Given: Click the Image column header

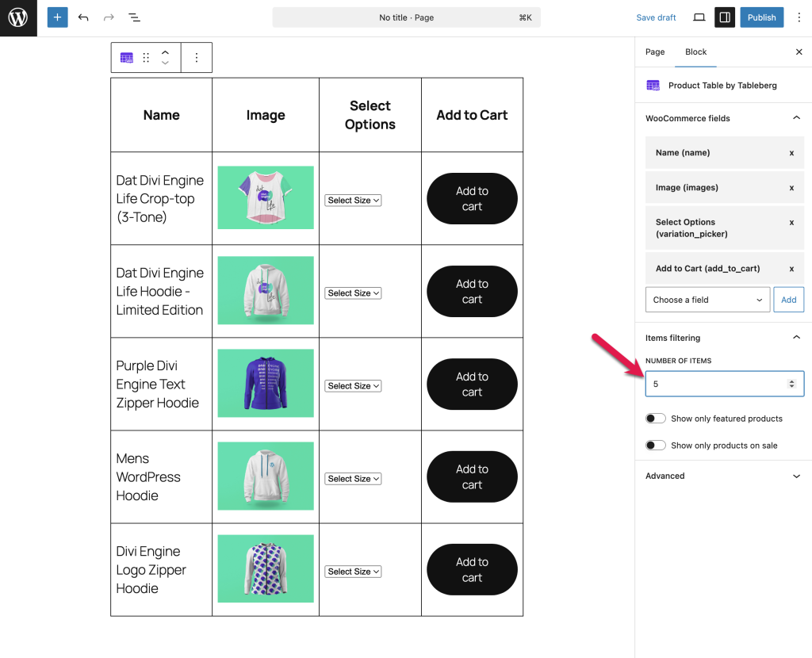Looking at the screenshot, I should [x=266, y=115].
